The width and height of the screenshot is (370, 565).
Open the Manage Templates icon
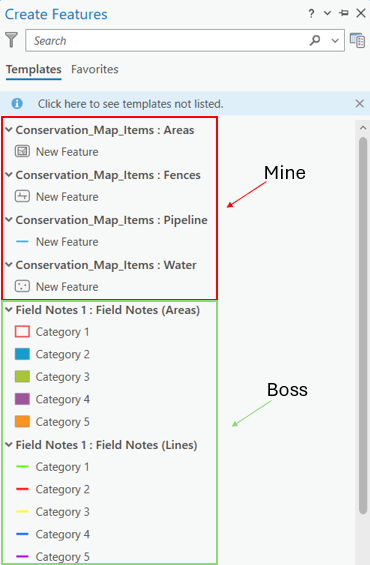(x=357, y=40)
